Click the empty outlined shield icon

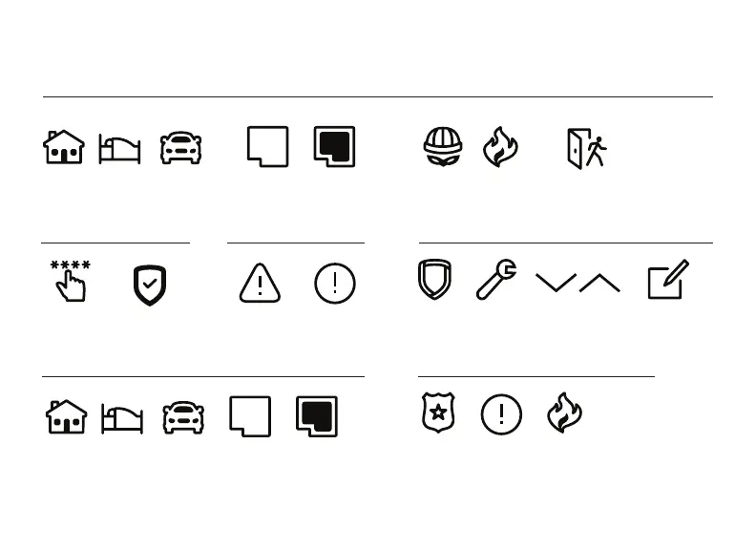[435, 280]
